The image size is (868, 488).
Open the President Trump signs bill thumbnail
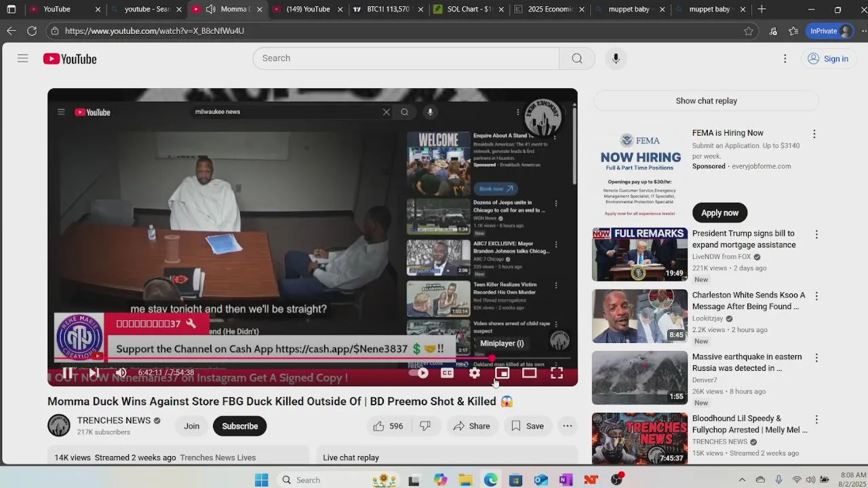[x=639, y=254]
